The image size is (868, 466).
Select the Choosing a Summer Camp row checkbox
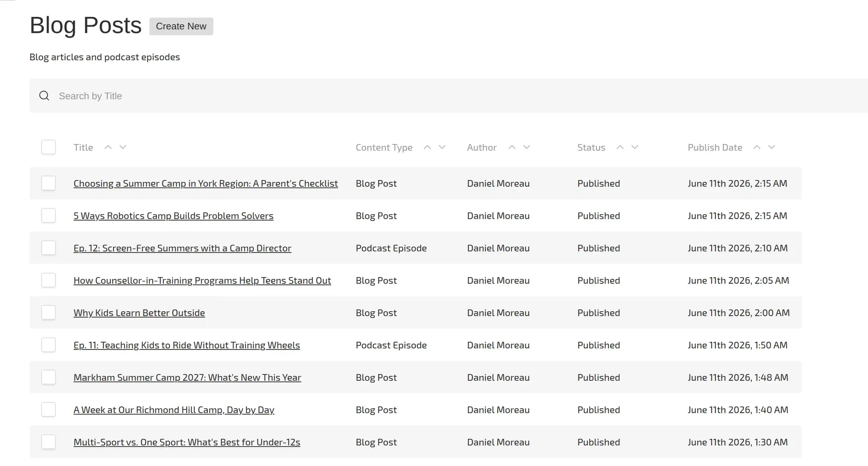coord(49,183)
